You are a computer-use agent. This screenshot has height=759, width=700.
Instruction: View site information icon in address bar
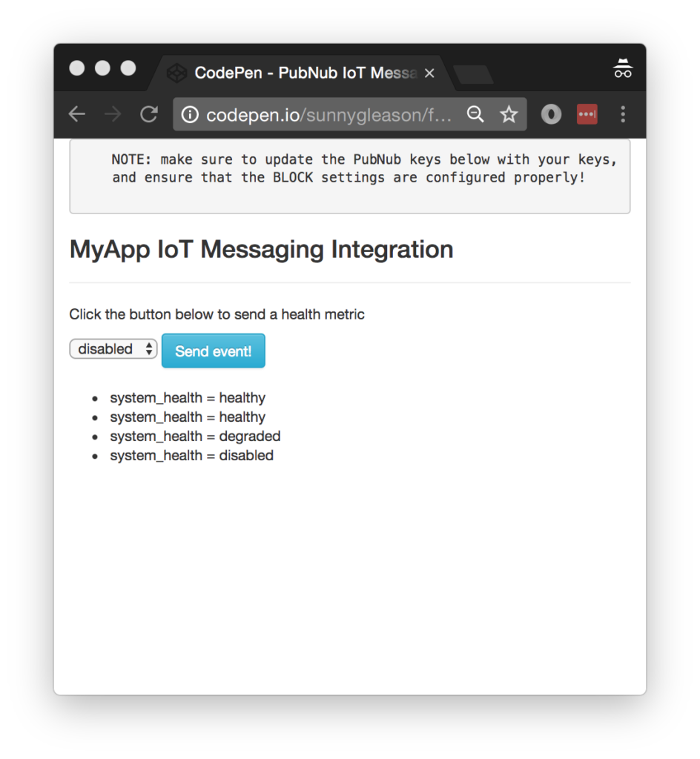(190, 114)
